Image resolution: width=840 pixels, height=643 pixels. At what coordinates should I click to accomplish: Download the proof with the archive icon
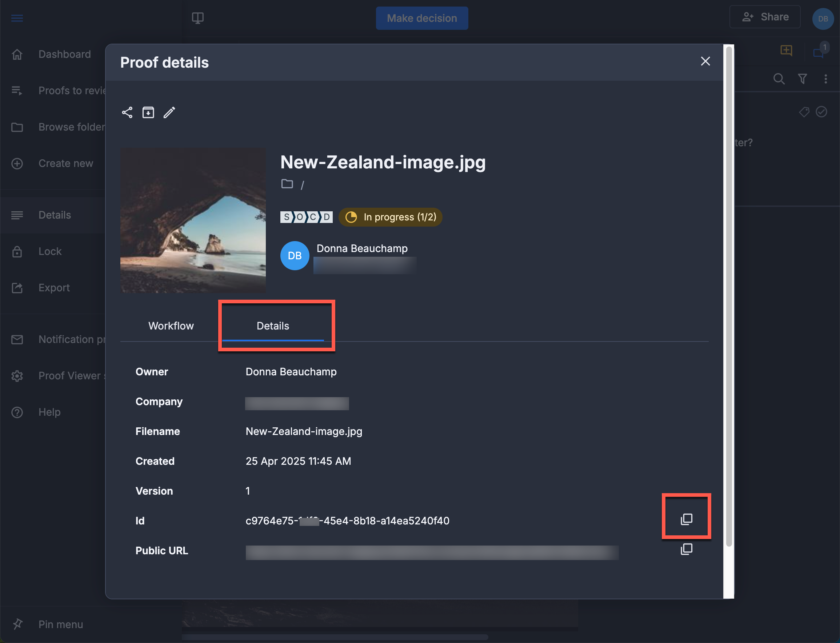tap(148, 112)
